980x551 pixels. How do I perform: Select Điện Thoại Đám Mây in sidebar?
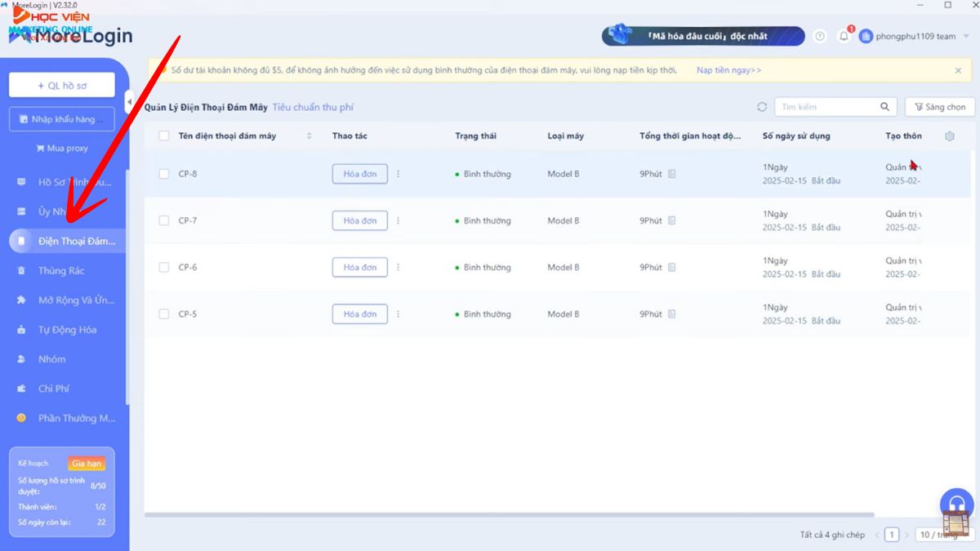pyautogui.click(x=67, y=241)
